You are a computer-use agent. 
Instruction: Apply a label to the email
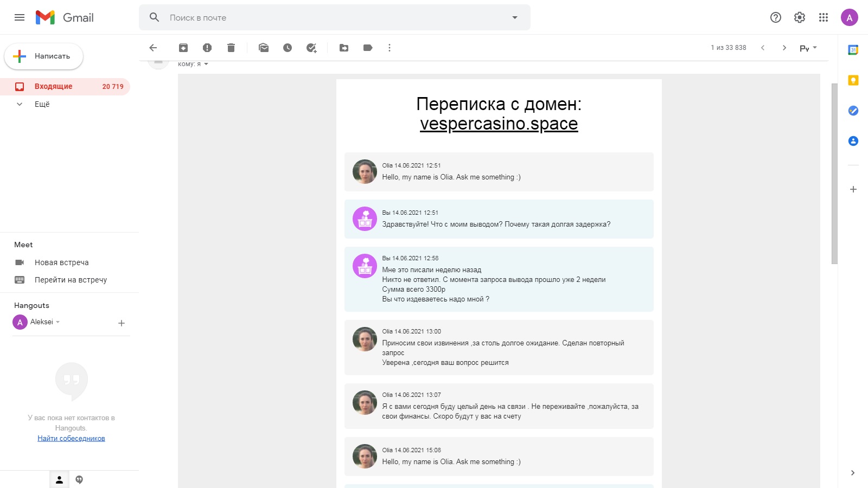coord(368,48)
